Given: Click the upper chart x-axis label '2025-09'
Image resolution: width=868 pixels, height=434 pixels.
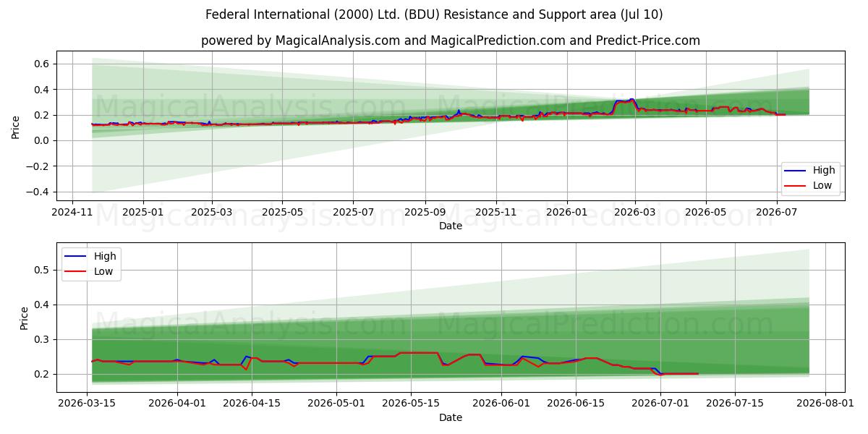Looking at the screenshot, I should click(x=425, y=213).
